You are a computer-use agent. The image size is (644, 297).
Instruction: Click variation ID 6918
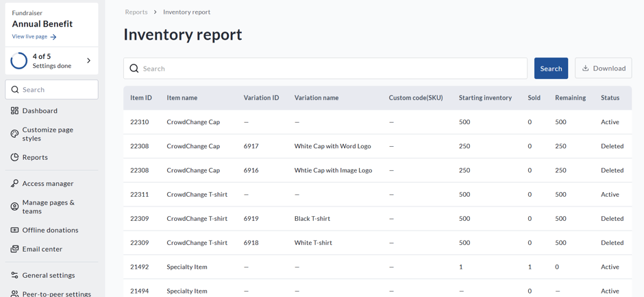click(x=251, y=243)
